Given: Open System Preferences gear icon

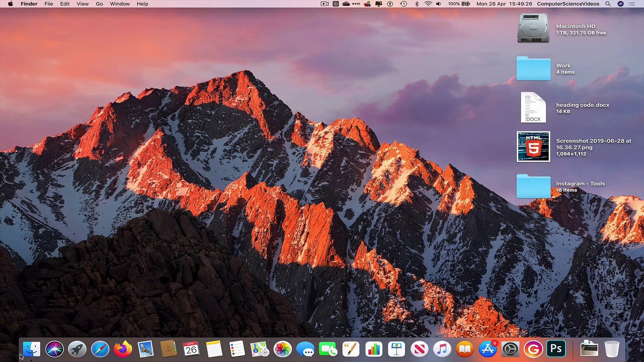Looking at the screenshot, I should (510, 348).
